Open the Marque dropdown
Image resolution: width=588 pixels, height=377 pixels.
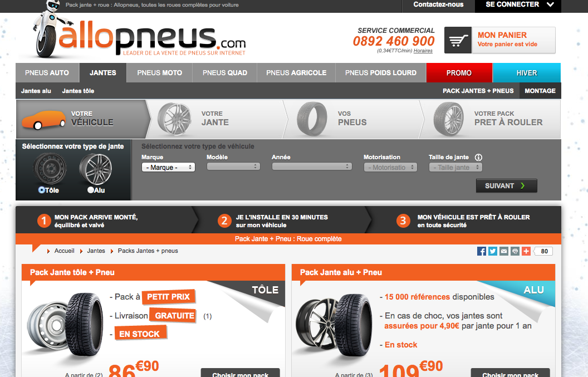[x=168, y=167]
